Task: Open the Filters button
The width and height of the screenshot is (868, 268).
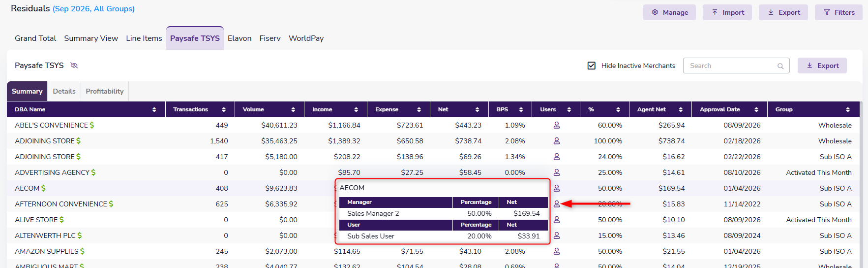Action: (x=838, y=12)
